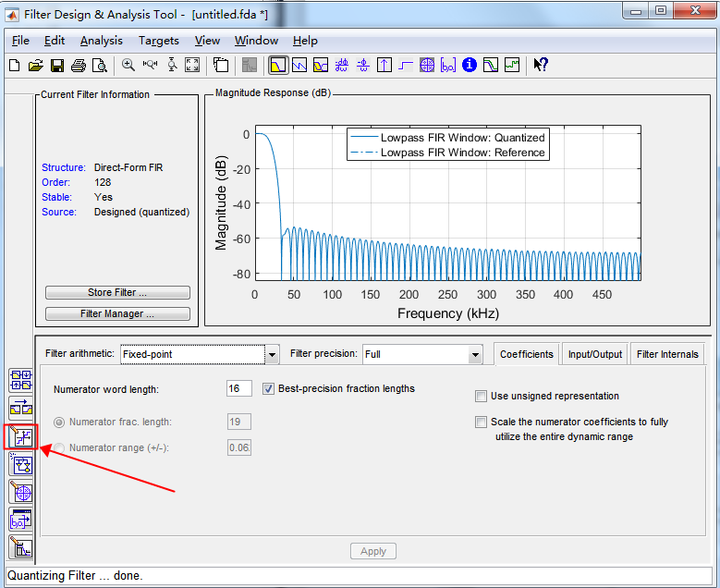Expand the Filter arithmetic dropdown
The image size is (720, 588).
[x=272, y=354]
